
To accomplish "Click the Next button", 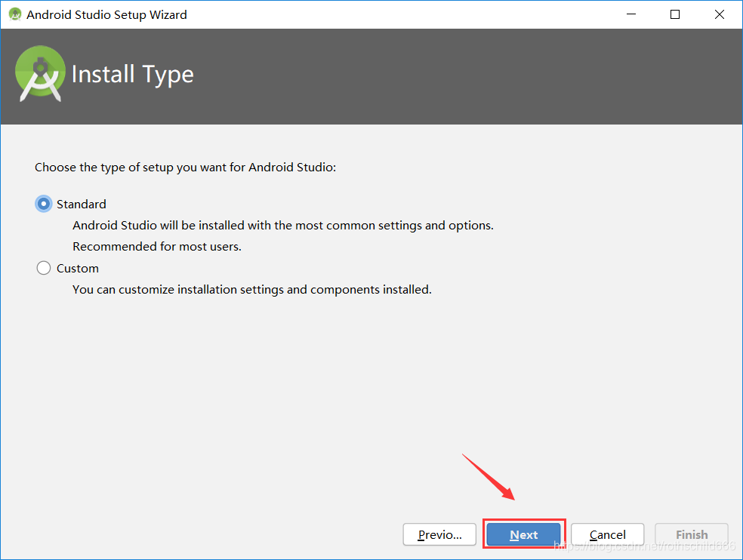I will pos(523,534).
